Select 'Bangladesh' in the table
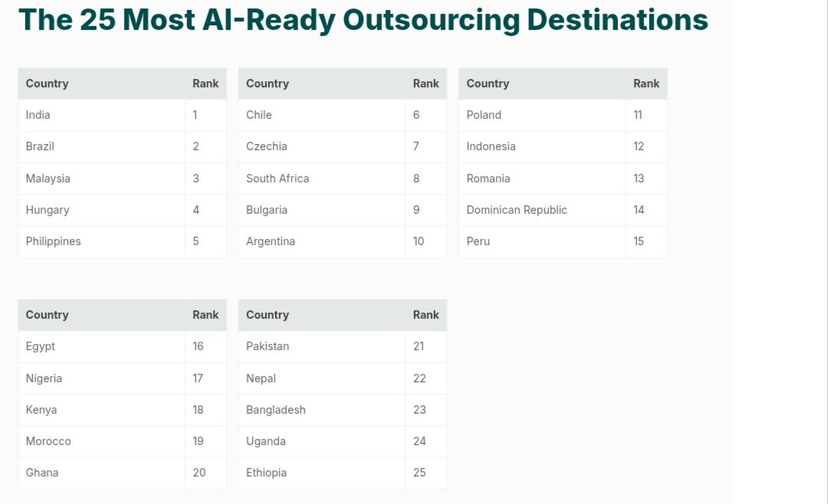This screenshot has width=828, height=504. [x=321, y=410]
